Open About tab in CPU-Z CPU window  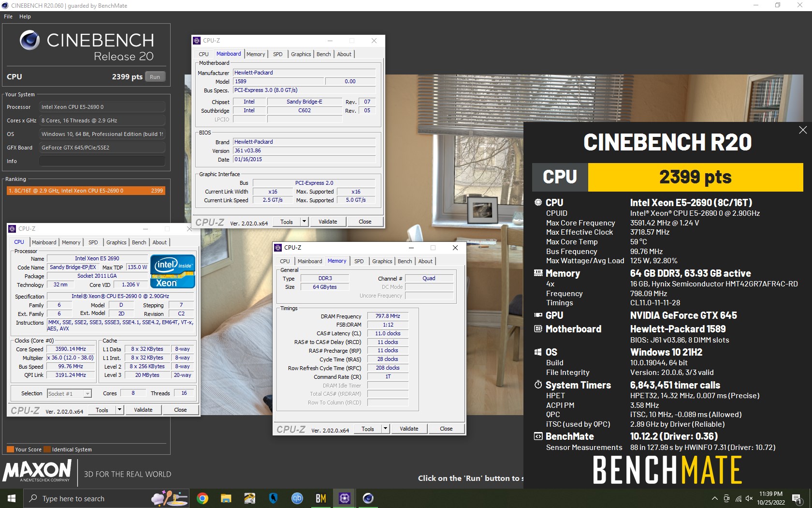(159, 242)
